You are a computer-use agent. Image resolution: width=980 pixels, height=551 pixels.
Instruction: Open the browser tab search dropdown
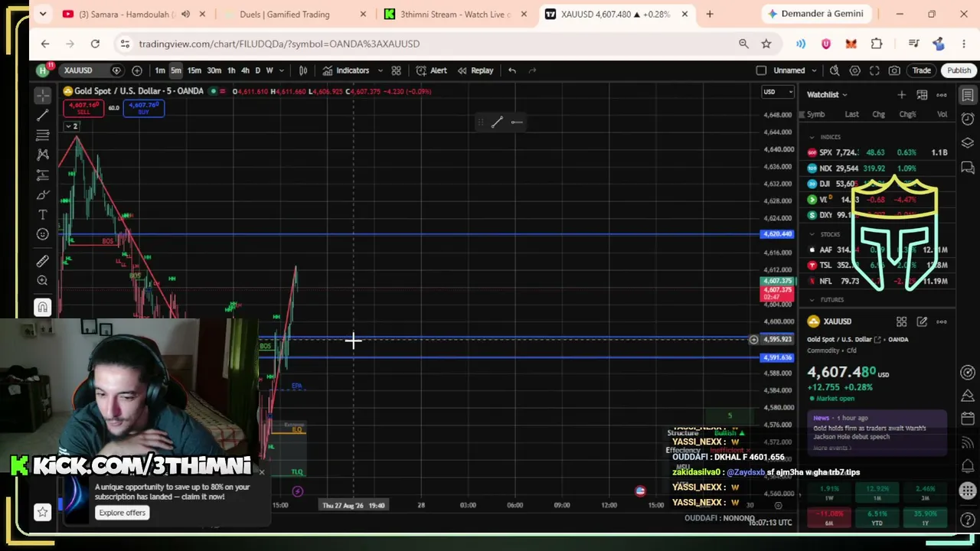coord(43,14)
